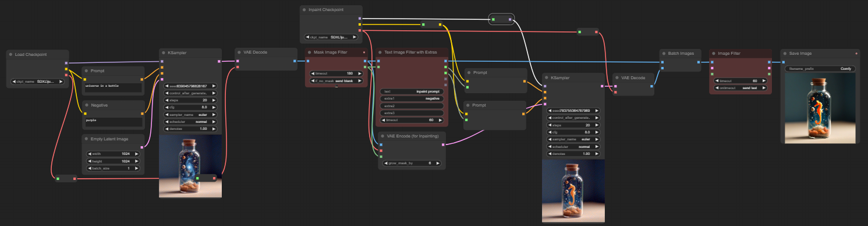868x226 pixels.
Task: Click the second VAE Decode node title
Action: 633,77
